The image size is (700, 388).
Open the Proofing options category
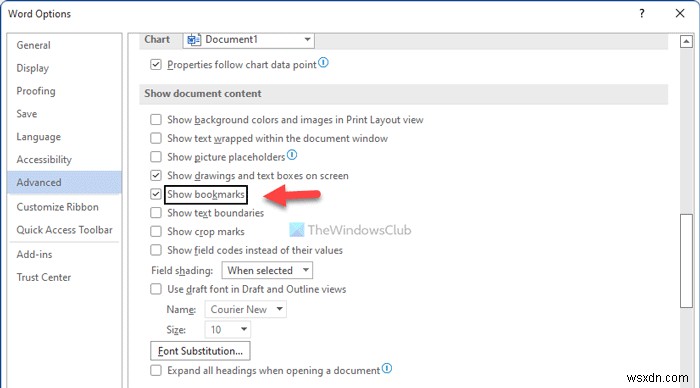[64, 91]
